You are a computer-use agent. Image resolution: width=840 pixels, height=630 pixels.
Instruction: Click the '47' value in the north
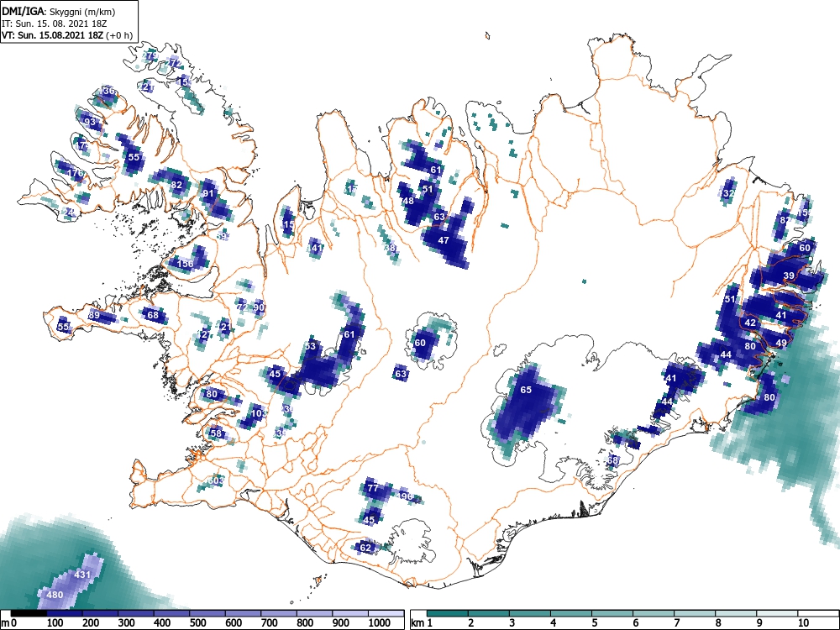pyautogui.click(x=444, y=240)
